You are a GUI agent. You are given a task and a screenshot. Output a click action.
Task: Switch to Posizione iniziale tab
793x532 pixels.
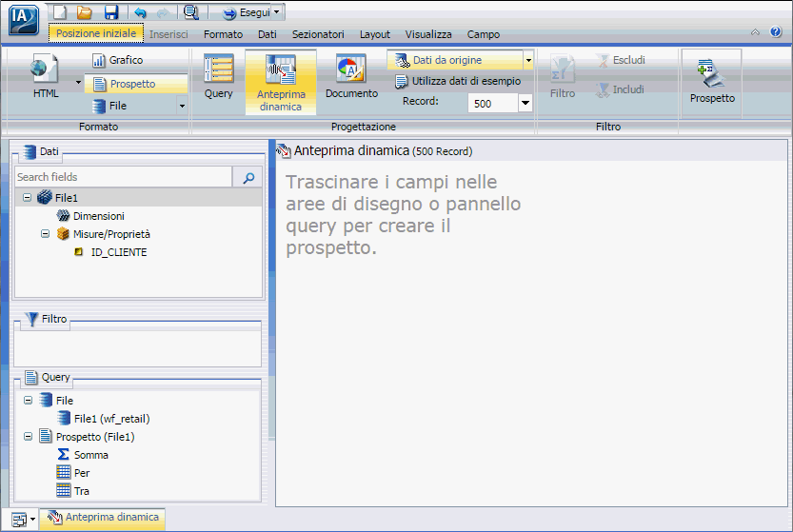point(96,33)
